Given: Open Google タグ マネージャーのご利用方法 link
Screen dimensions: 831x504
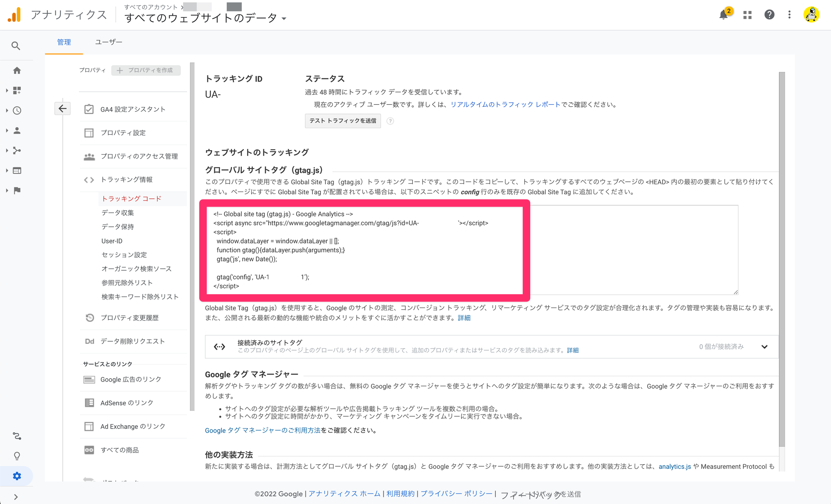Looking at the screenshot, I should [x=263, y=431].
